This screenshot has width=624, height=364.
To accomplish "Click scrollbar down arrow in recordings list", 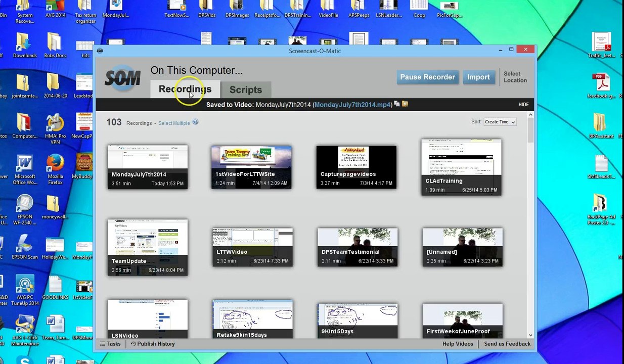I will pyautogui.click(x=530, y=335).
